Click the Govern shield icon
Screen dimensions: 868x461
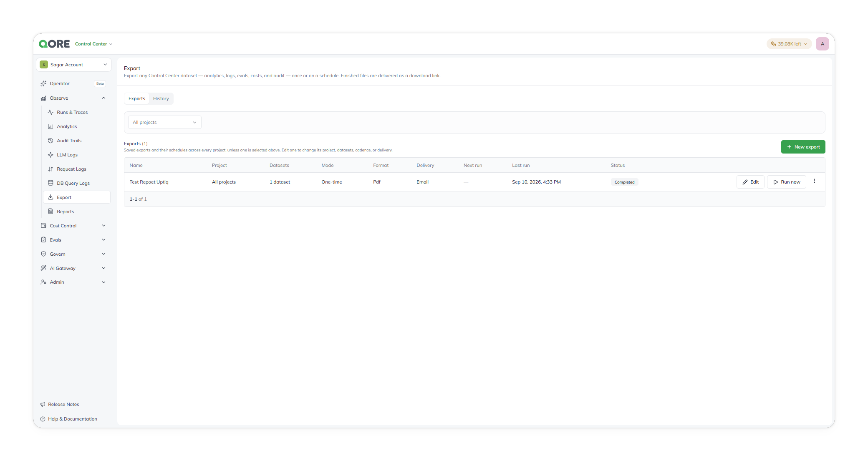[x=43, y=254]
